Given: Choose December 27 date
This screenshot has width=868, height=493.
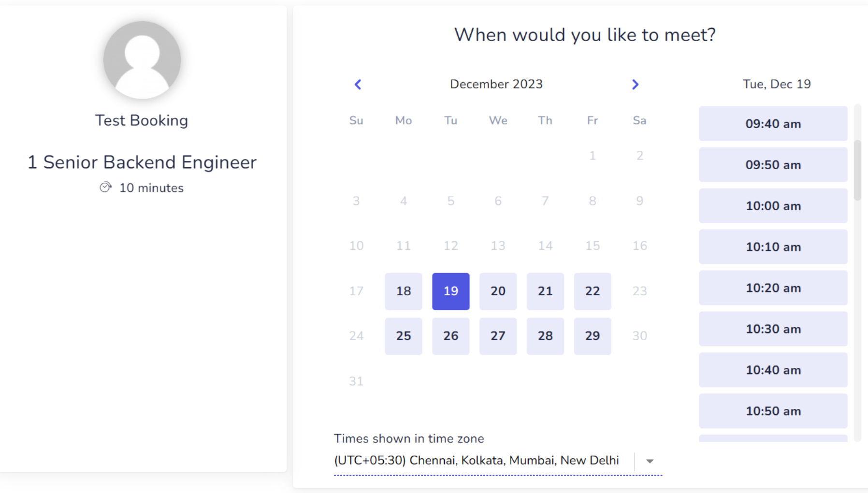Looking at the screenshot, I should click(498, 336).
